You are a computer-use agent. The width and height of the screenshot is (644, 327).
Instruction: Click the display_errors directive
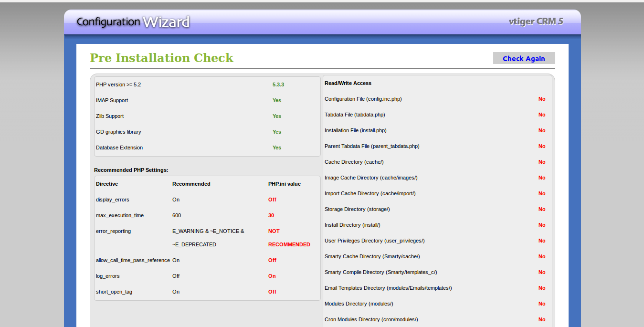(113, 200)
